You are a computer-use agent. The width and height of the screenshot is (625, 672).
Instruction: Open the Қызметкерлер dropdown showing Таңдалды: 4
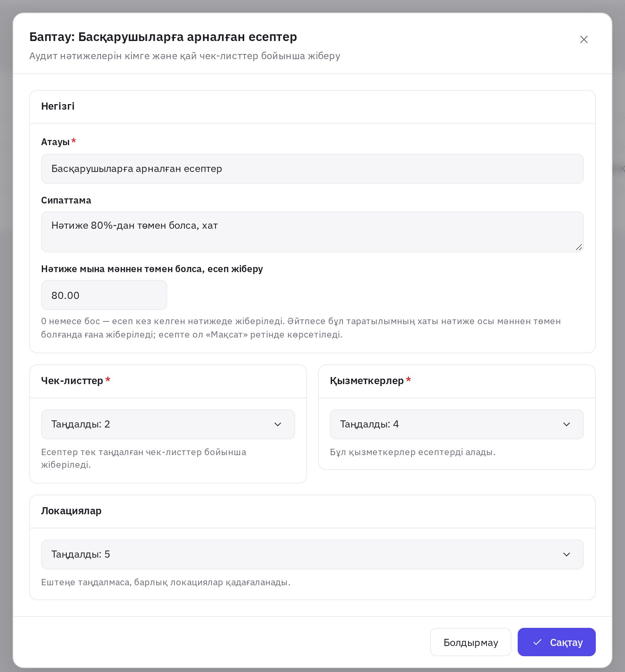click(457, 424)
